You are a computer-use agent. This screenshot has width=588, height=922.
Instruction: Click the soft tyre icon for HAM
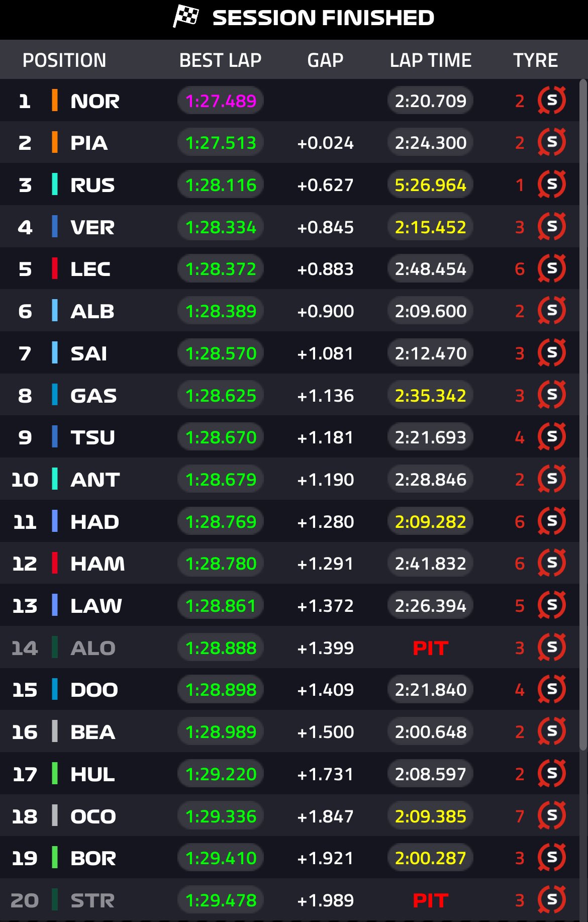tap(552, 563)
